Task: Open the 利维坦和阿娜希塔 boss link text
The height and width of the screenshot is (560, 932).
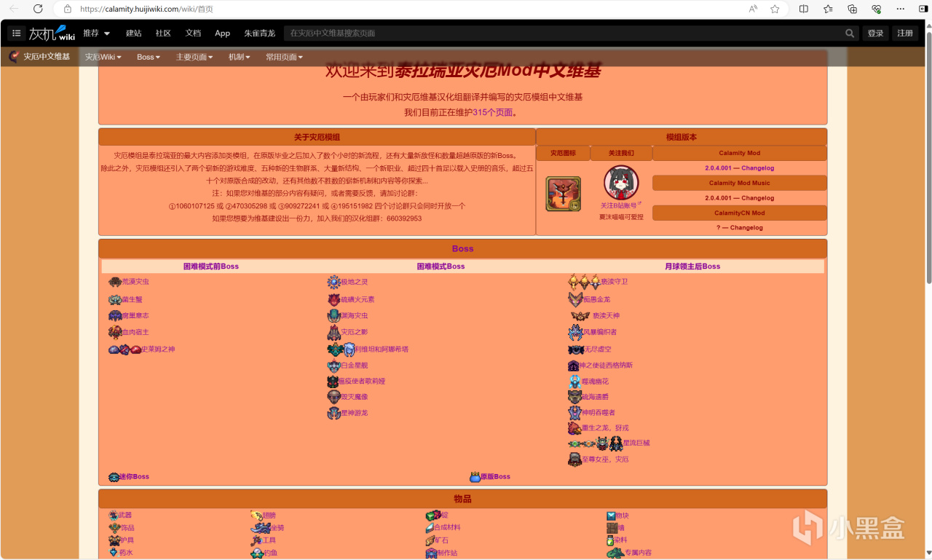Action: pyautogui.click(x=382, y=350)
